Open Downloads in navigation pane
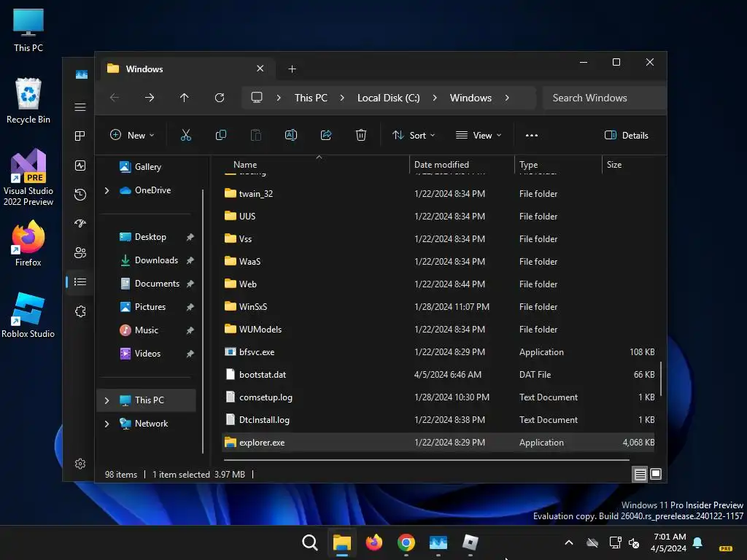The width and height of the screenshot is (747, 560). point(156,260)
